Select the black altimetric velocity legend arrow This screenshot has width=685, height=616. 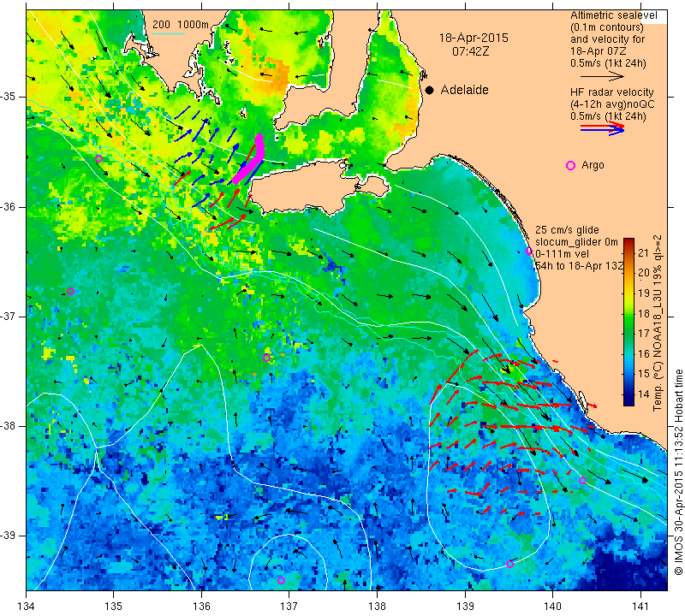[602, 76]
